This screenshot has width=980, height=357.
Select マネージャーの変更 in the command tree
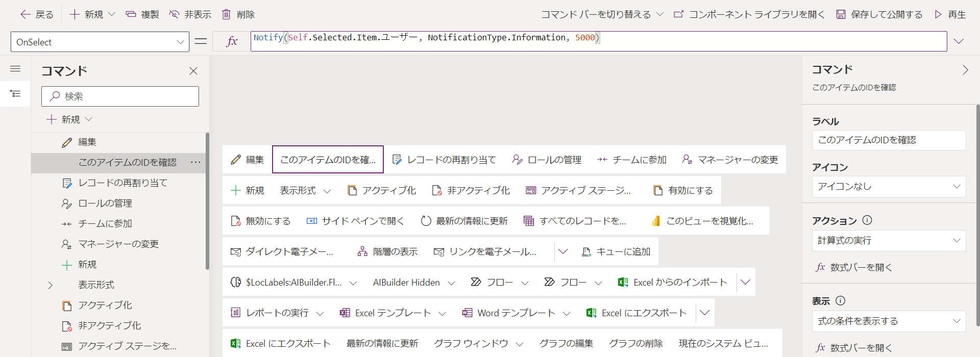click(x=118, y=244)
